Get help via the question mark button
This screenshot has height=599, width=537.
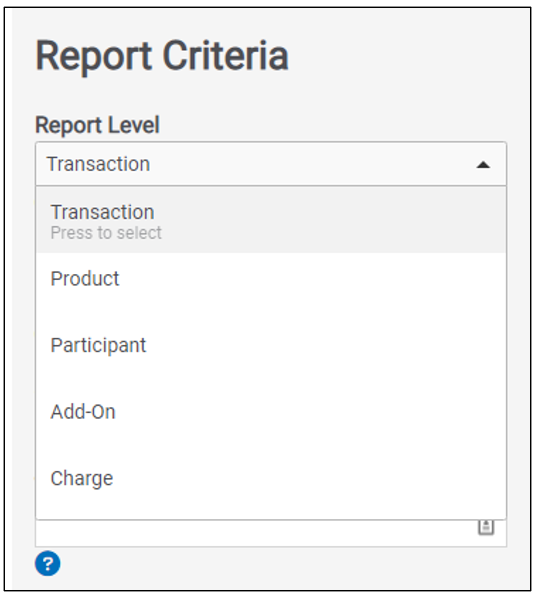pyautogui.click(x=48, y=563)
